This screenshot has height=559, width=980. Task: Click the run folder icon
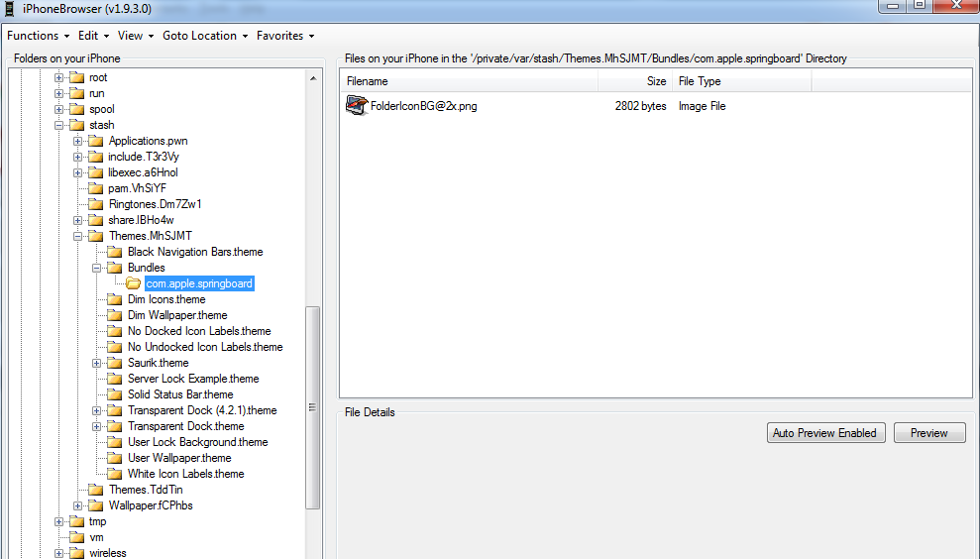(x=77, y=93)
